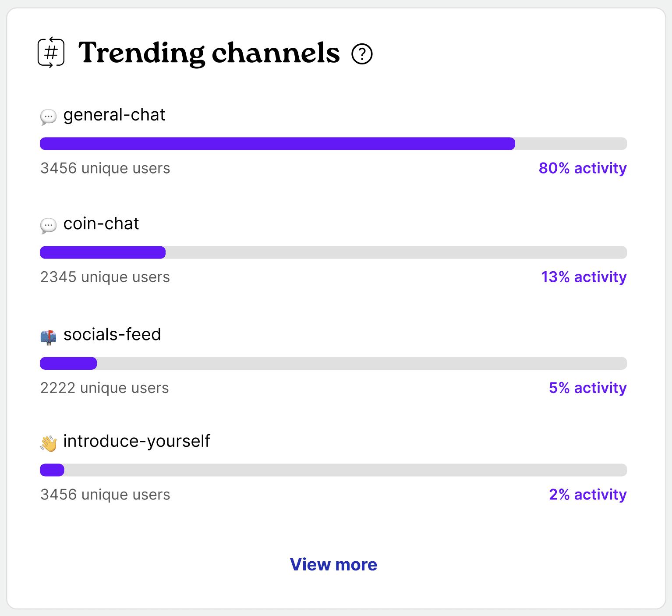Open the introduce-yourself channel

[137, 441]
